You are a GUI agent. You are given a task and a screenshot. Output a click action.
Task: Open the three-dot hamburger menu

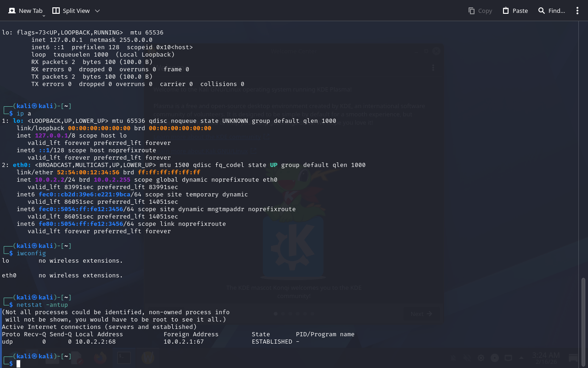[x=577, y=11]
